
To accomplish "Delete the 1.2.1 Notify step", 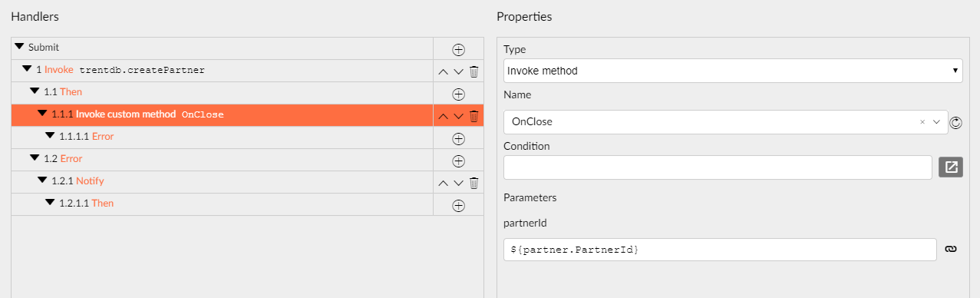I will (x=474, y=183).
